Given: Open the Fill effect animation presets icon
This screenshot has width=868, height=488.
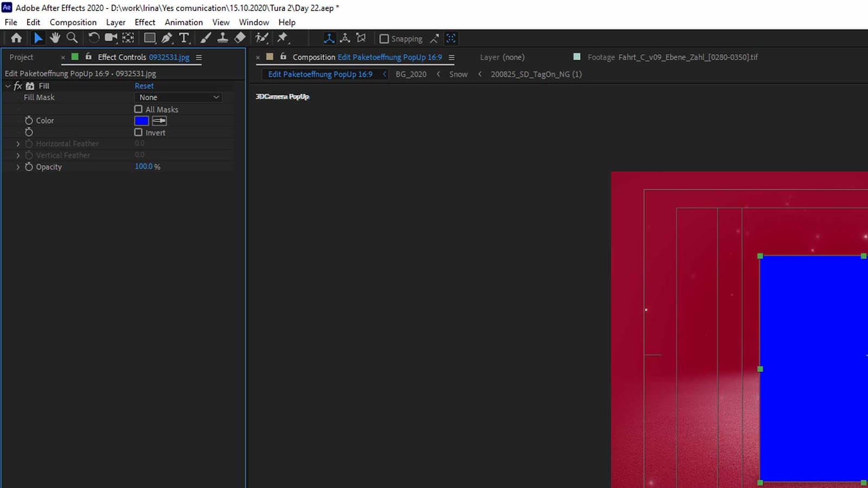Looking at the screenshot, I should [x=30, y=86].
